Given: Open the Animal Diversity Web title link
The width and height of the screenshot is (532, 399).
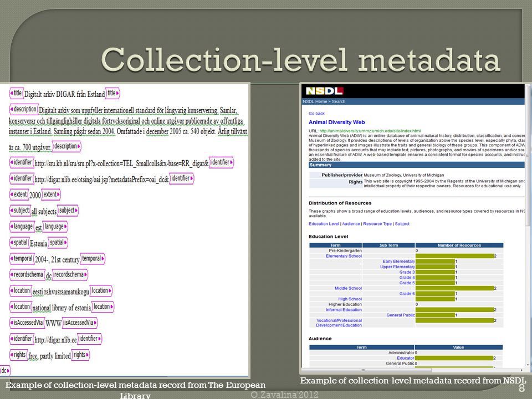Looking at the screenshot, I should pyautogui.click(x=336, y=122).
